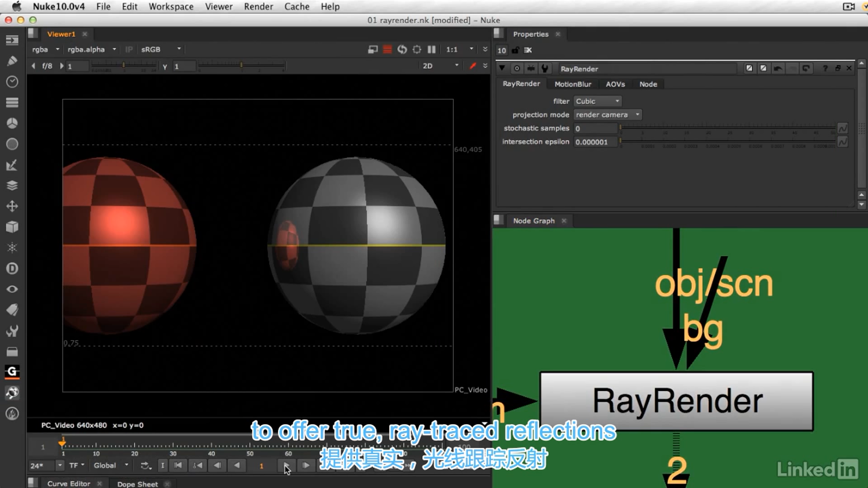The height and width of the screenshot is (488, 868).
Task: Clear all panels in Properties bin
Action: tap(528, 50)
